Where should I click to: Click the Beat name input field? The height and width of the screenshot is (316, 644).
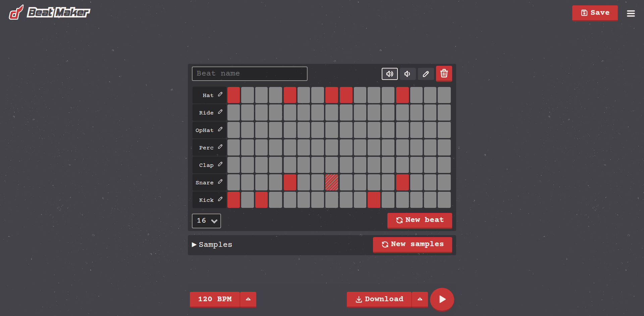pos(250,74)
